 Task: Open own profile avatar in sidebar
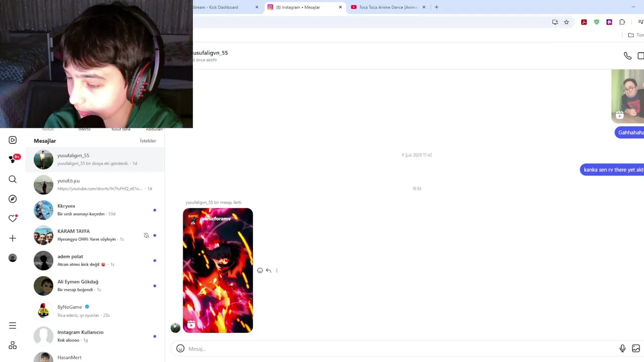[13, 258]
